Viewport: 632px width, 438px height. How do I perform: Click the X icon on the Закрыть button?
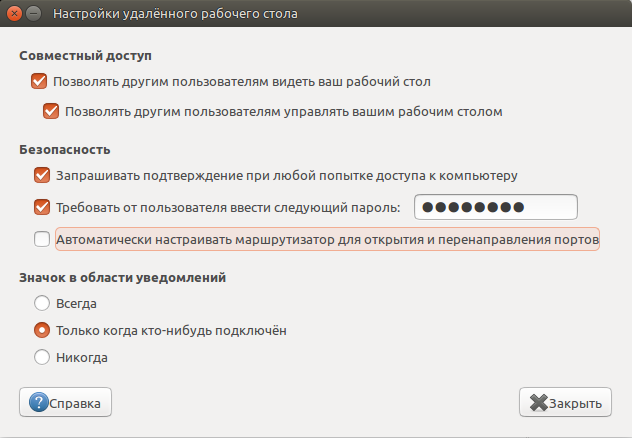point(539,403)
